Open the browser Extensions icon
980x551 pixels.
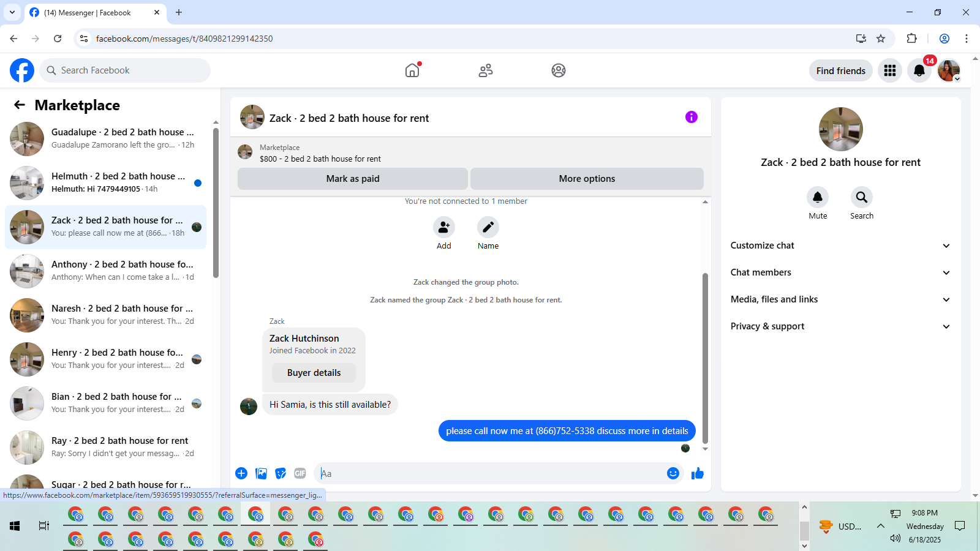click(x=911, y=39)
